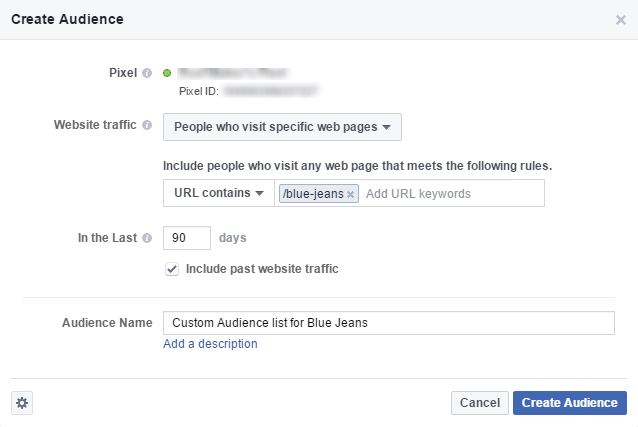Viewport: 638px width, 427px height.
Task: Uncheck Include past website traffic
Action: (x=172, y=269)
